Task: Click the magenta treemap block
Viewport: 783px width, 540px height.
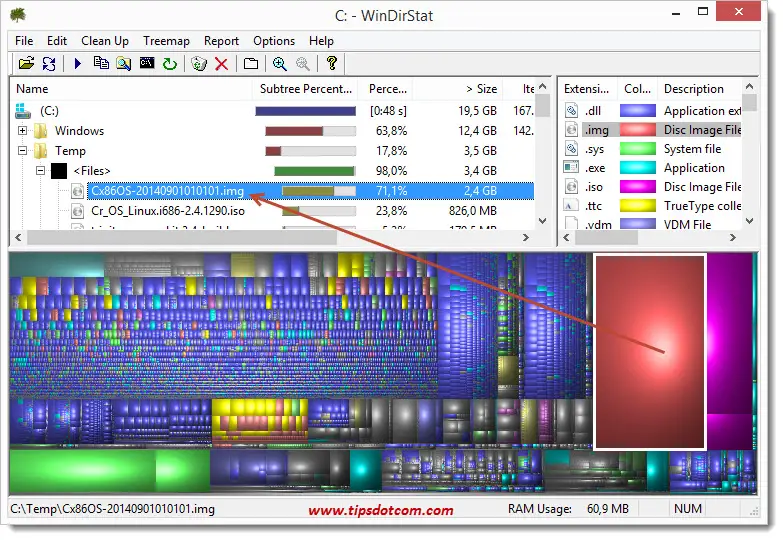Action: pos(730,334)
